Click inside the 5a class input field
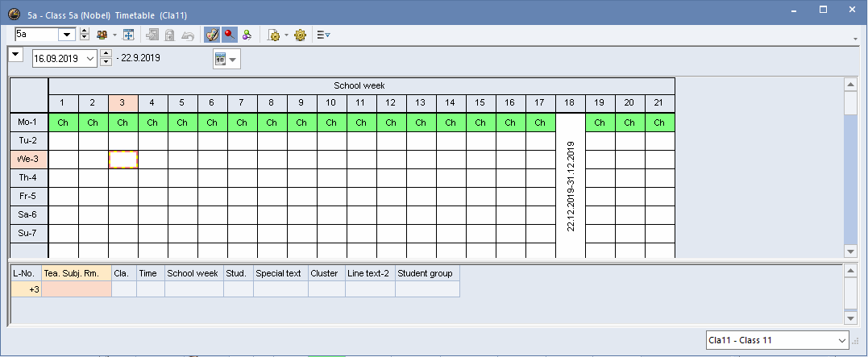Image resolution: width=868 pixels, height=357 pixels. [37, 35]
